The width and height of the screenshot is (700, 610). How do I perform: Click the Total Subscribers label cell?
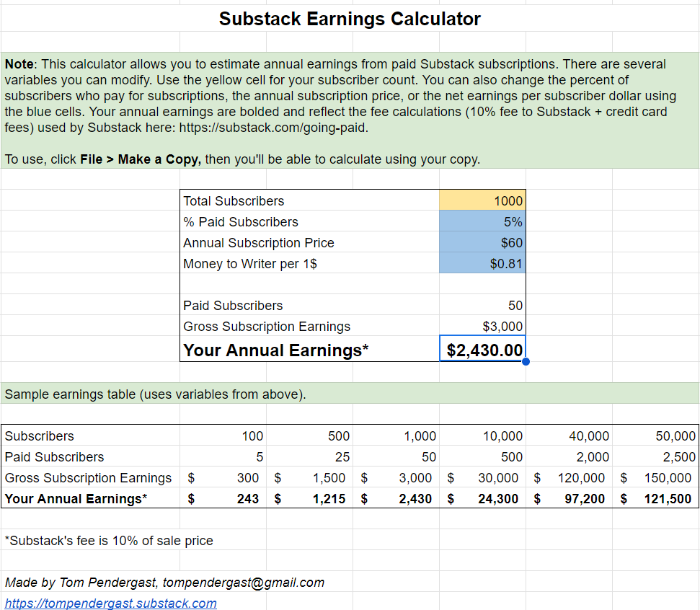click(310, 200)
